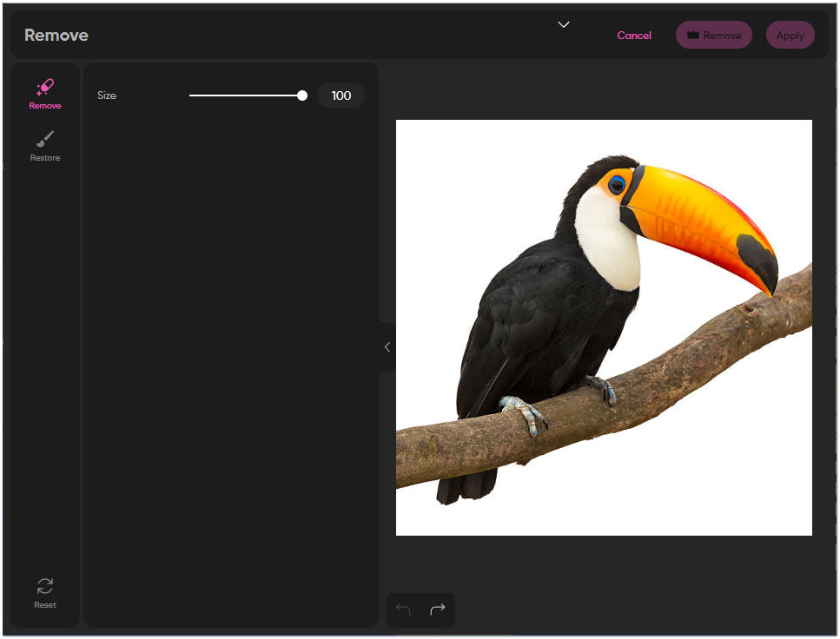840x639 pixels.
Task: Redo the edit using the forward arrow
Action: point(437,609)
